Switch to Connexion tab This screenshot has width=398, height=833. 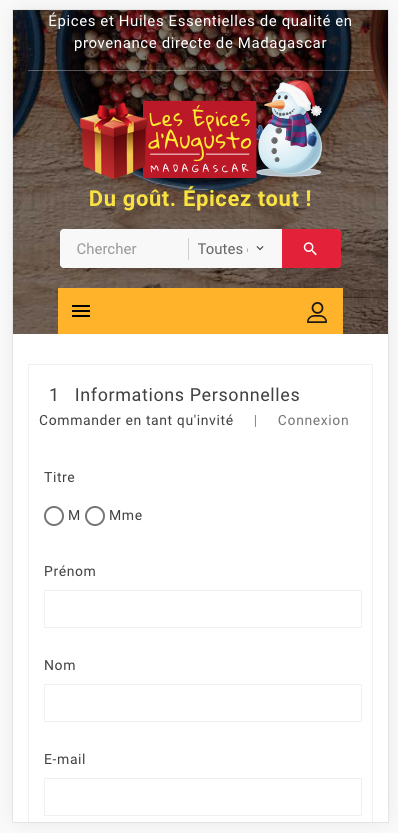[313, 420]
